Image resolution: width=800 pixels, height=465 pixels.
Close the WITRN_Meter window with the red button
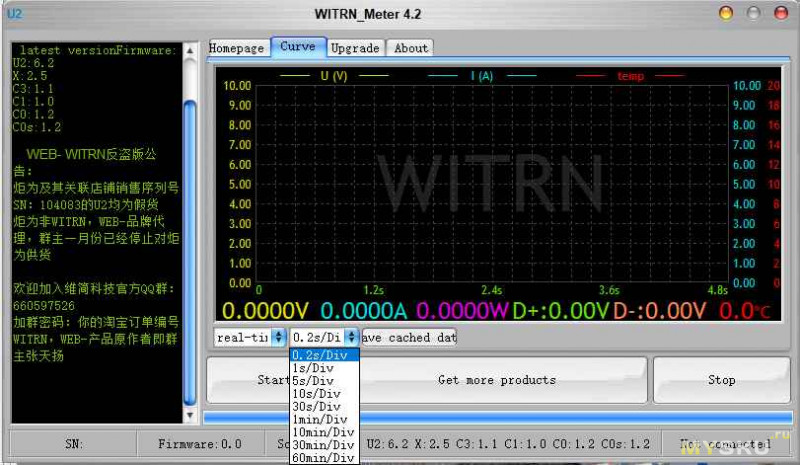[x=781, y=13]
